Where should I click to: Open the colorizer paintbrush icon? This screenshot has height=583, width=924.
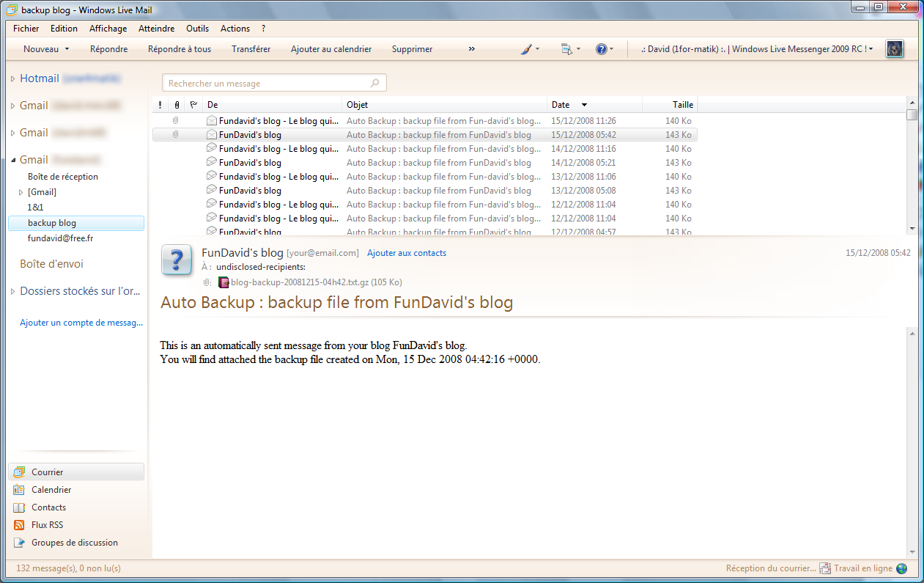(x=526, y=49)
